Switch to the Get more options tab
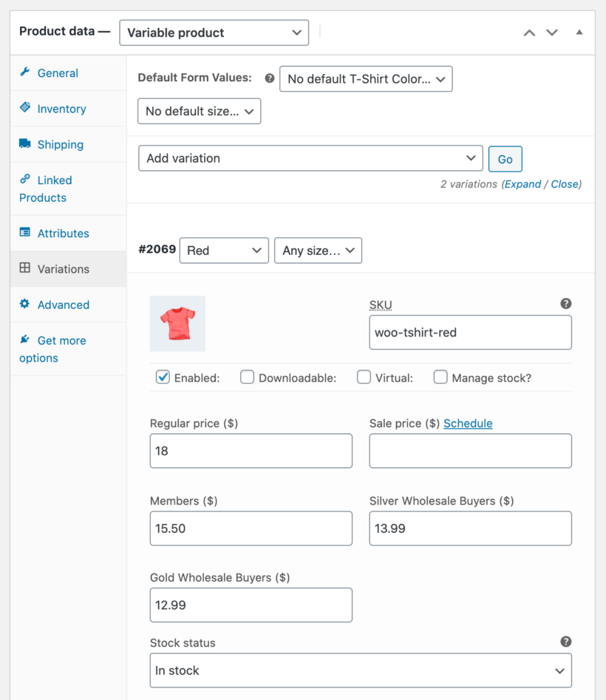This screenshot has height=700, width=606. [52, 349]
